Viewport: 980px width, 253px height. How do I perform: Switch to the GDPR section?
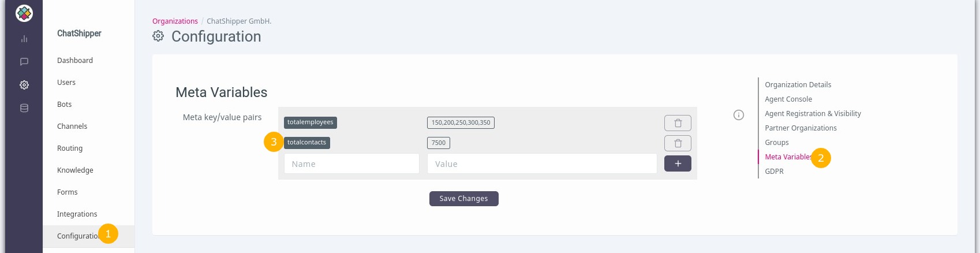774,172
